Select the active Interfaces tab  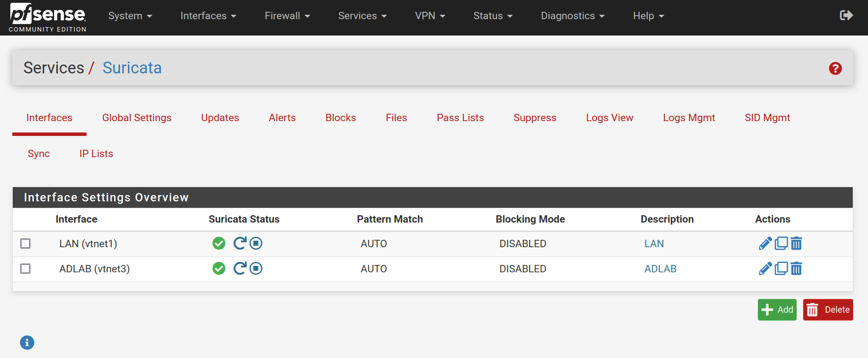pyautogui.click(x=49, y=118)
